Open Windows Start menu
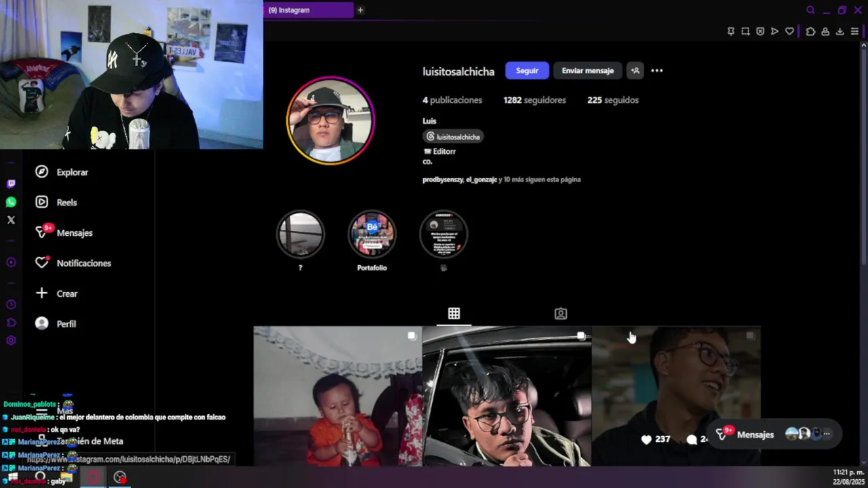The height and width of the screenshot is (488, 868). pyautogui.click(x=13, y=477)
